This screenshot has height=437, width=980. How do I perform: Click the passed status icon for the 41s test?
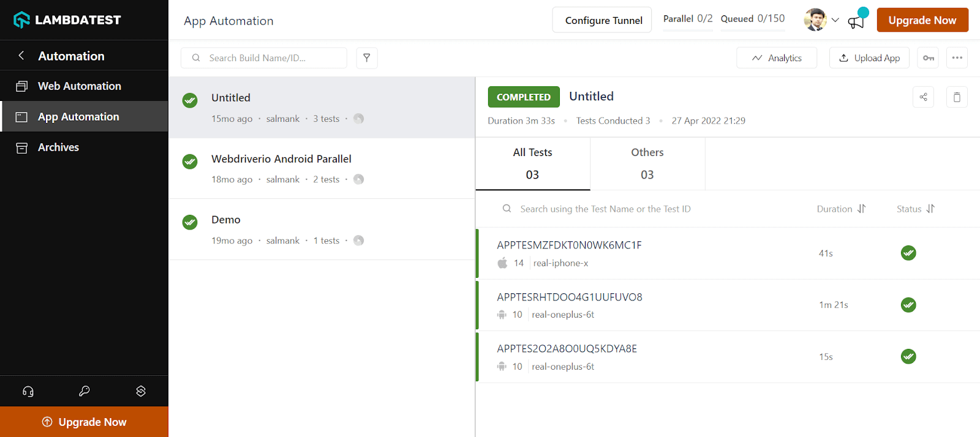coord(908,253)
